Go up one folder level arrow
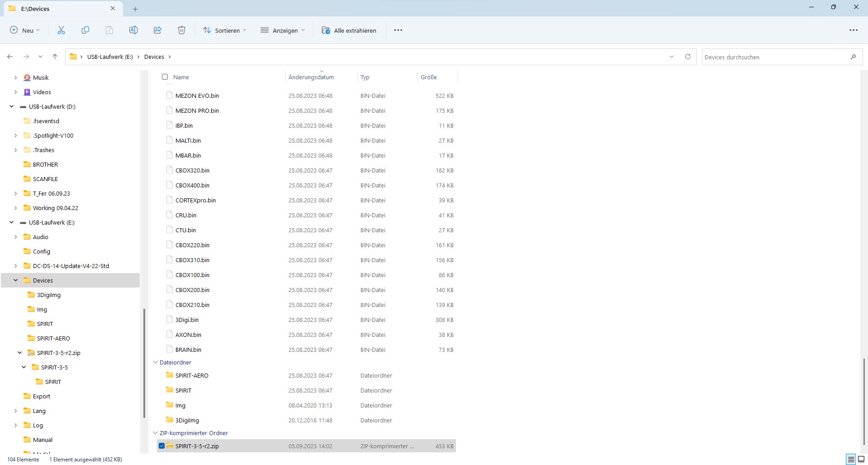This screenshot has width=868, height=465. (55, 57)
